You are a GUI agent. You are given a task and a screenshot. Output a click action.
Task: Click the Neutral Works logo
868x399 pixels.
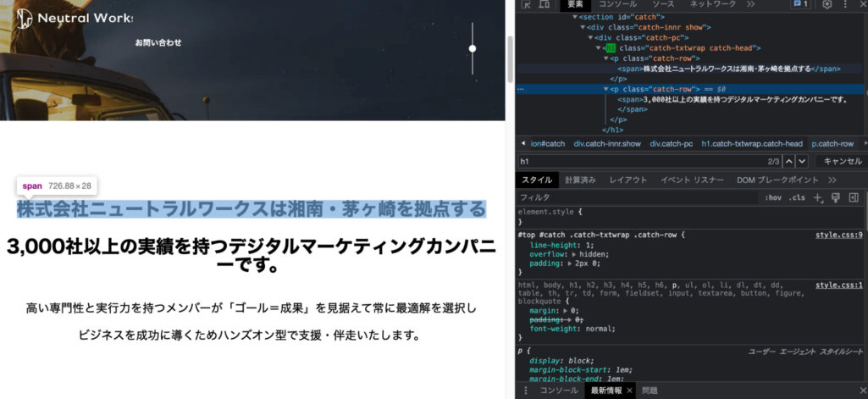[x=74, y=19]
